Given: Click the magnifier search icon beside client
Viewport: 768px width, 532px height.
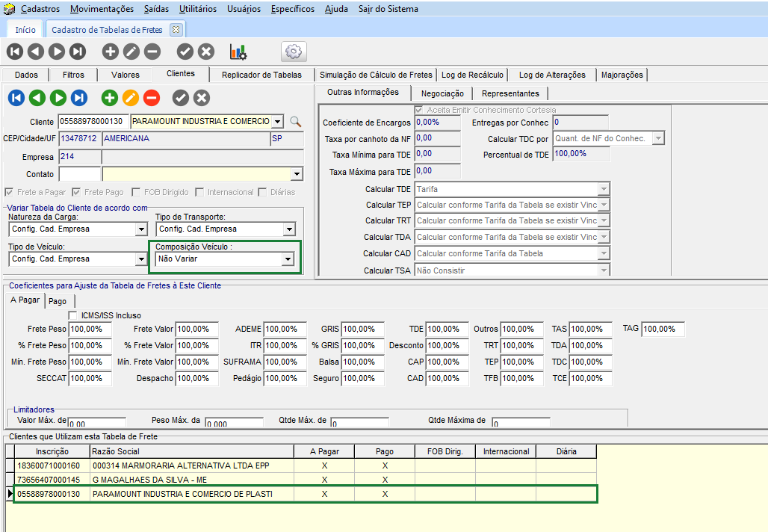Looking at the screenshot, I should coord(296,122).
